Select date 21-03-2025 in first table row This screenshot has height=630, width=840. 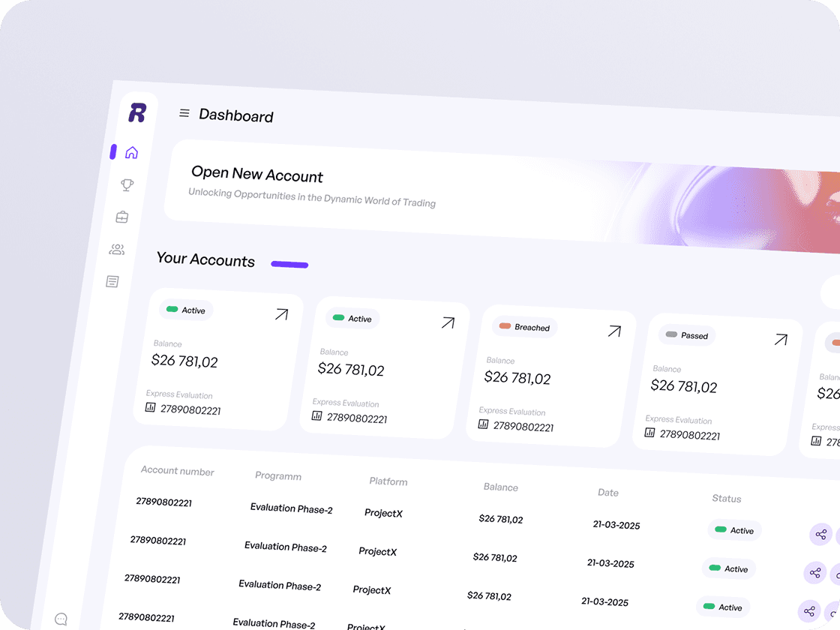616,525
